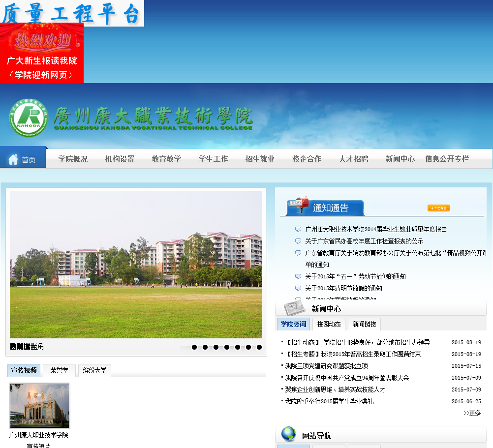The image size is (493, 448).
Task: Select fifth slideshow dot
Action: (238, 347)
